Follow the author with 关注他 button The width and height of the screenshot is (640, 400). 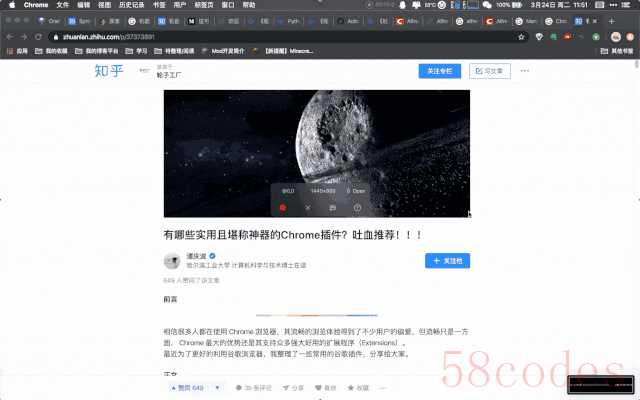pos(447,261)
